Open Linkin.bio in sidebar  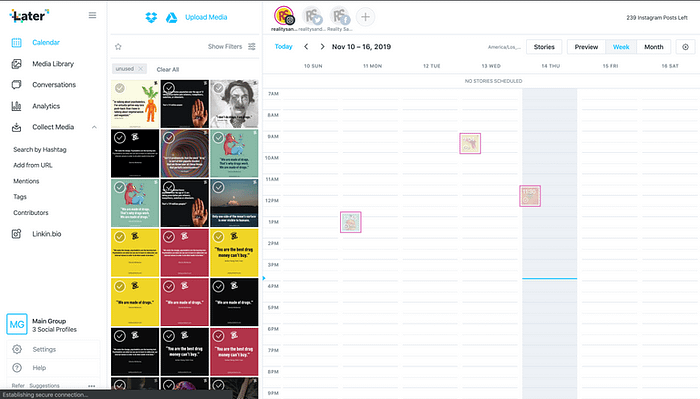(46, 234)
